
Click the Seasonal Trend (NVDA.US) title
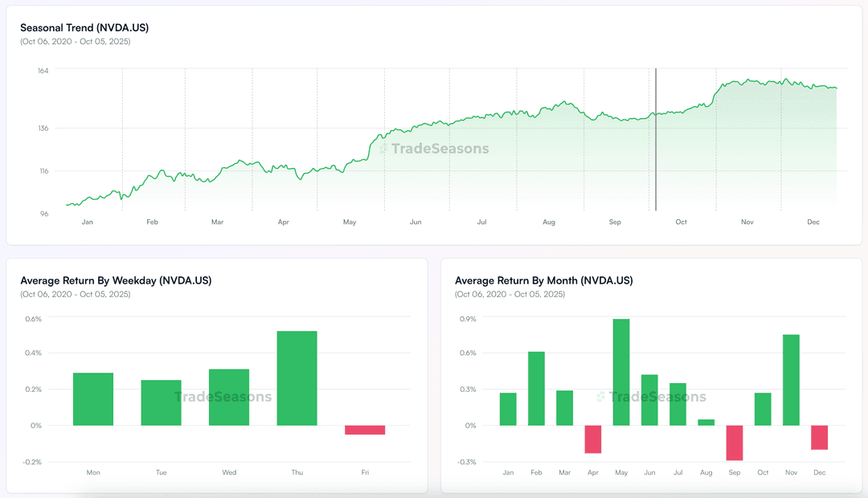(x=84, y=27)
